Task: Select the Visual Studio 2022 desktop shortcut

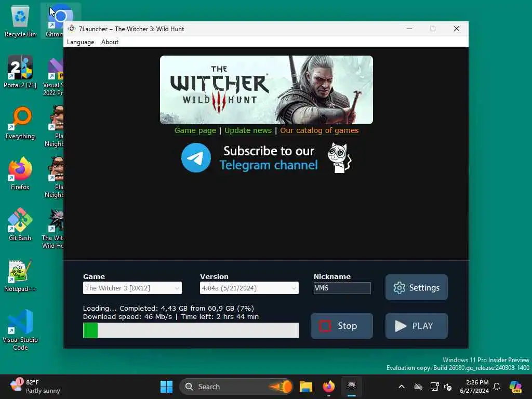Action: [x=54, y=76]
